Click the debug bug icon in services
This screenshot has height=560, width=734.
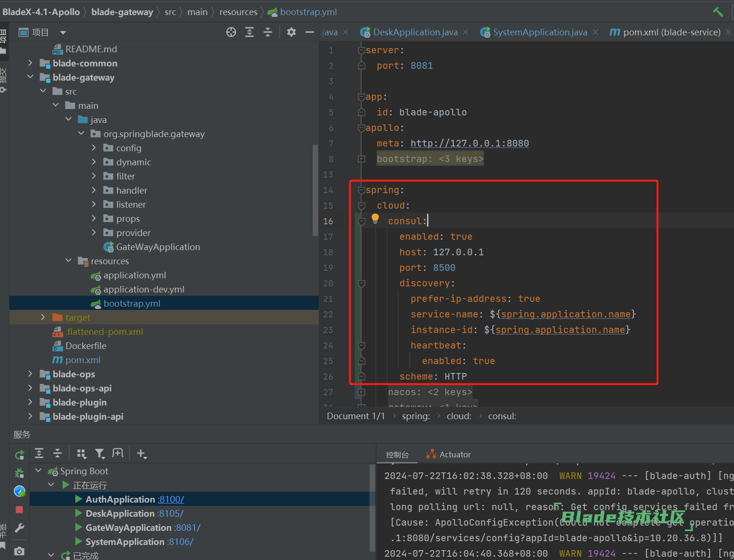click(19, 472)
